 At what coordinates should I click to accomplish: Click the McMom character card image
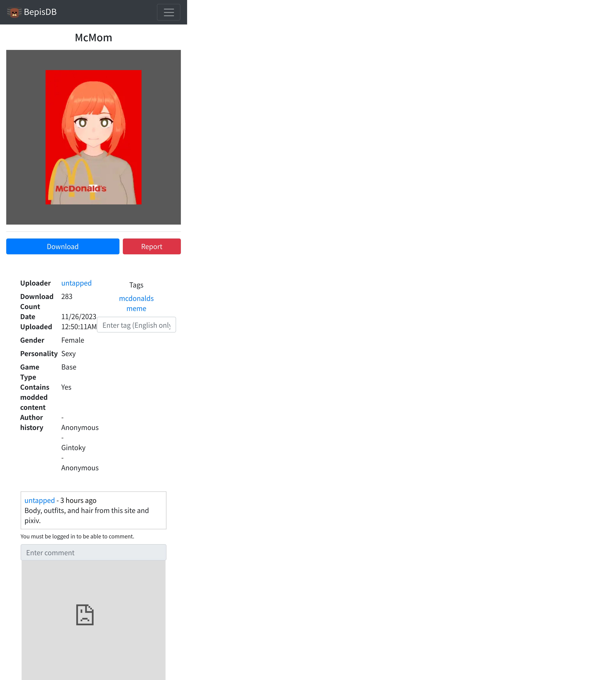coord(93,137)
